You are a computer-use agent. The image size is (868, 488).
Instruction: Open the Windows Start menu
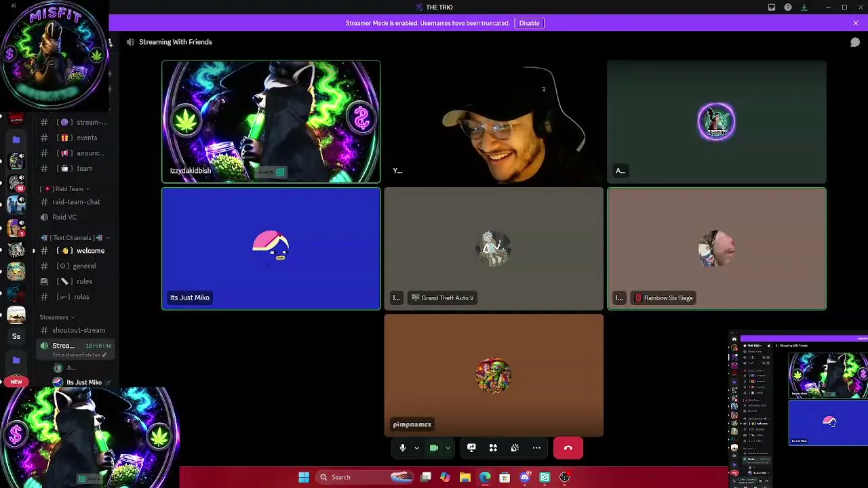click(x=304, y=477)
